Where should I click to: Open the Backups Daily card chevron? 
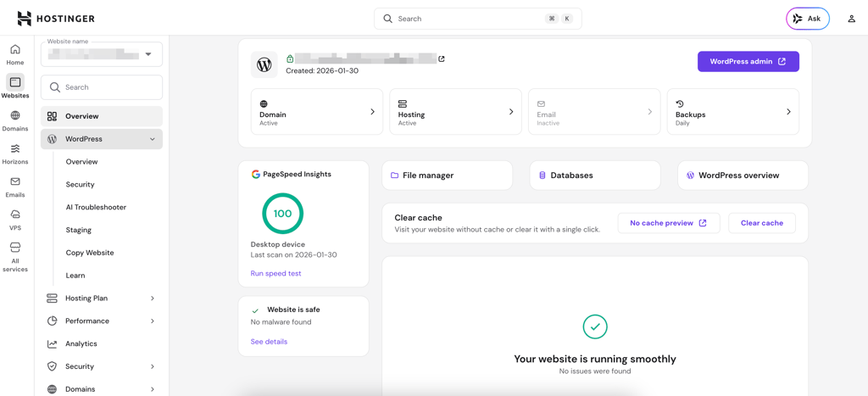pyautogui.click(x=788, y=111)
